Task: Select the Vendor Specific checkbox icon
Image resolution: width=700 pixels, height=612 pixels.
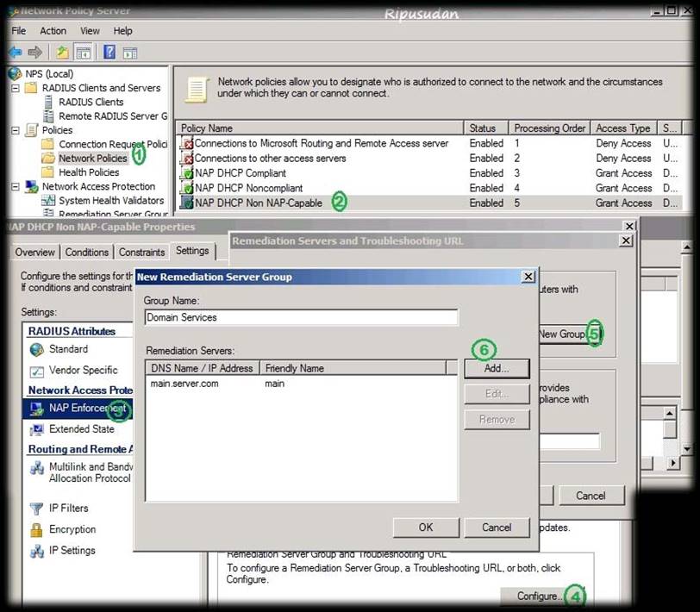Action: click(x=36, y=371)
